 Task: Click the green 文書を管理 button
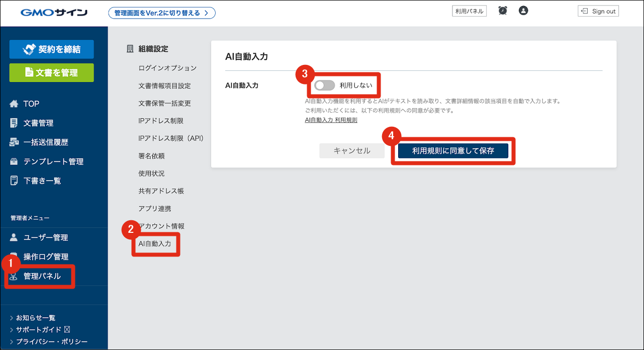point(51,73)
